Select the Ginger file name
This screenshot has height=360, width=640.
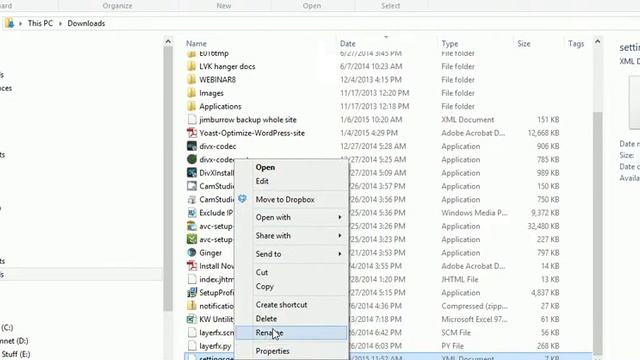pos(210,253)
